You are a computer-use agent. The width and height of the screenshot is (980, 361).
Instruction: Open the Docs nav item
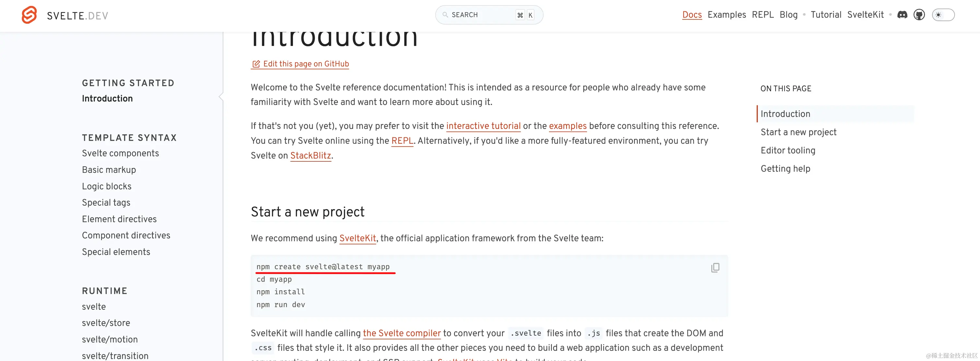pyautogui.click(x=692, y=15)
